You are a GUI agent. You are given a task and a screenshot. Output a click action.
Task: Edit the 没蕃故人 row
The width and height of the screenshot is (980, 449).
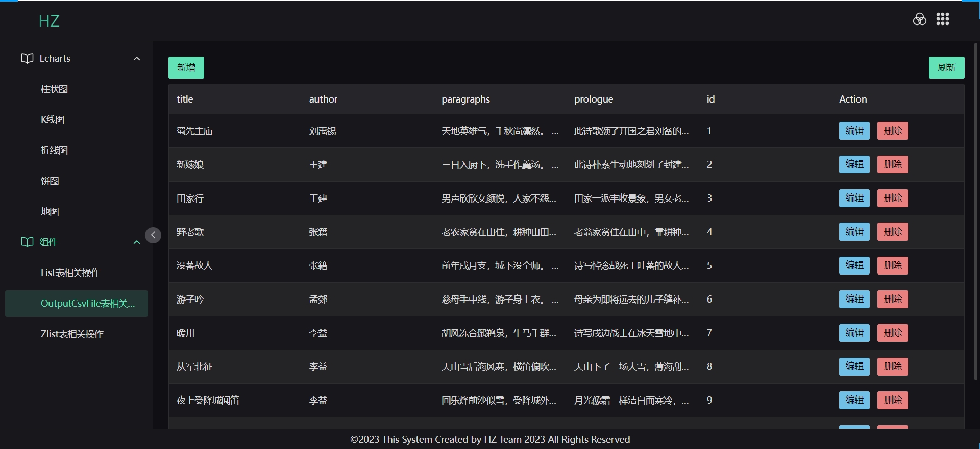coord(854,265)
